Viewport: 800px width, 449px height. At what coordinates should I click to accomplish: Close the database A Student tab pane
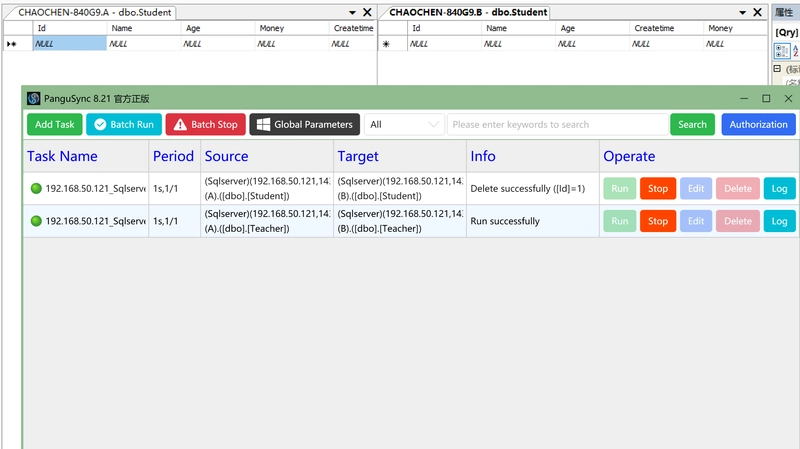(x=367, y=12)
